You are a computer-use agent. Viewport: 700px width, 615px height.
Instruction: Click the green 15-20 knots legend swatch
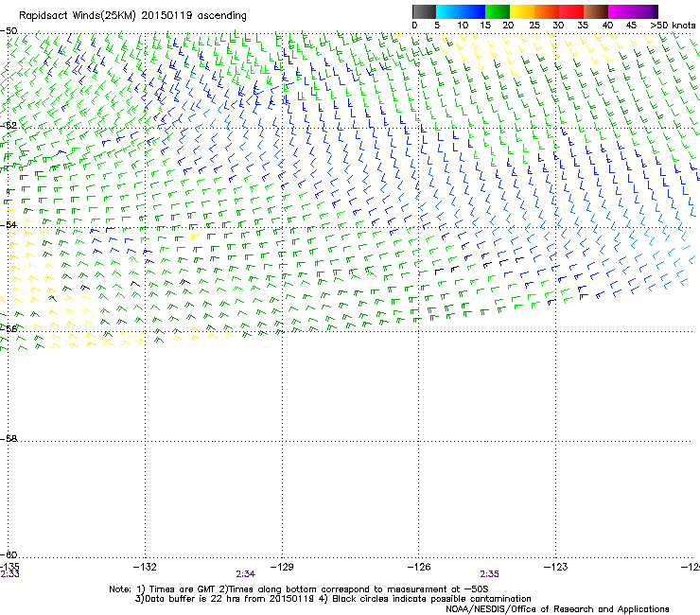[498, 11]
